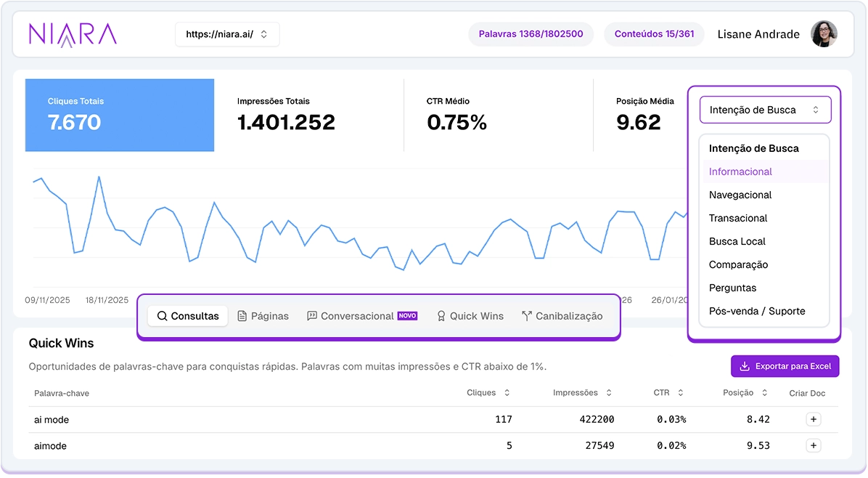Image resolution: width=868 pixels, height=478 pixels.
Task: Click the Conteúdos 15/361 counter
Action: click(x=654, y=33)
